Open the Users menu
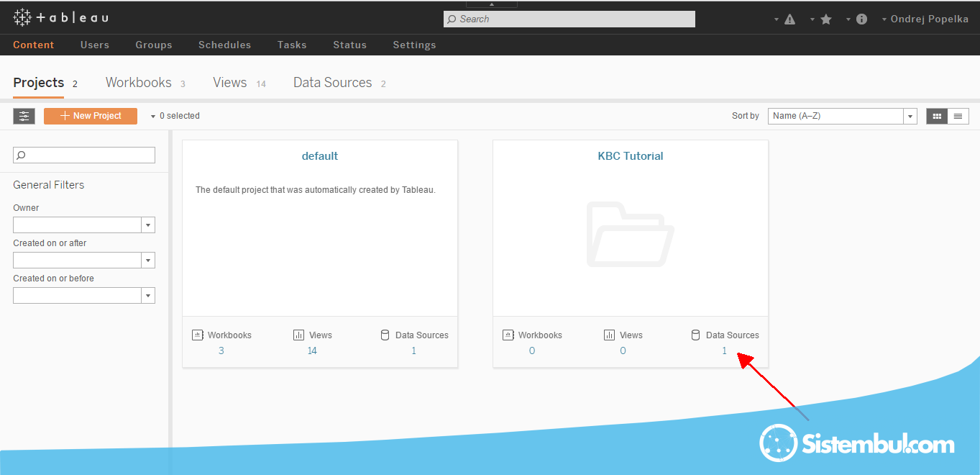 (x=95, y=45)
